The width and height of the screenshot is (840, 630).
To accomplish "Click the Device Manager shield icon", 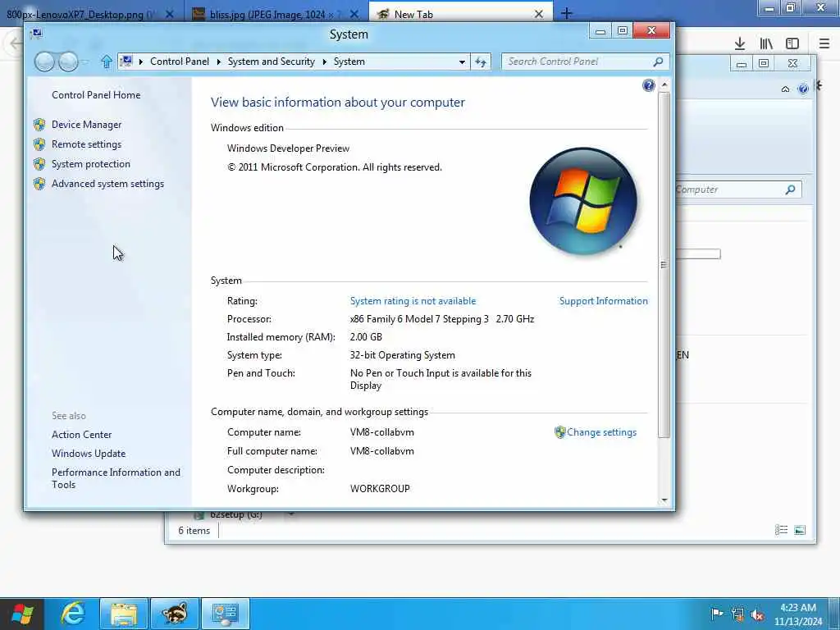I will [x=39, y=125].
